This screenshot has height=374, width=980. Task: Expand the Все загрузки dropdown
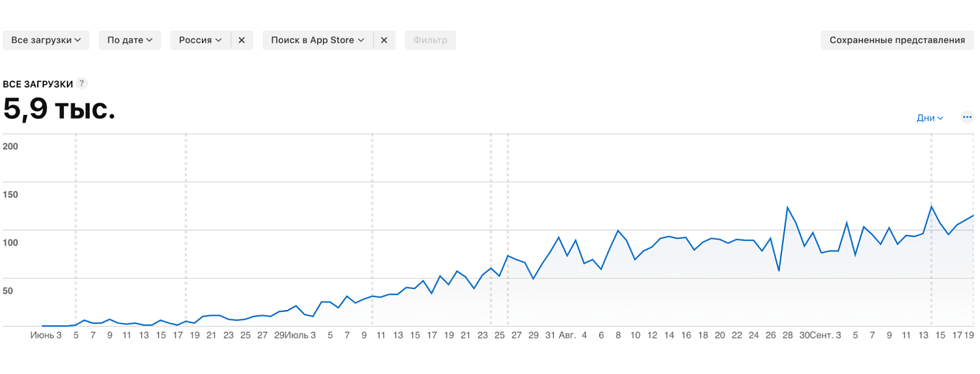point(46,40)
